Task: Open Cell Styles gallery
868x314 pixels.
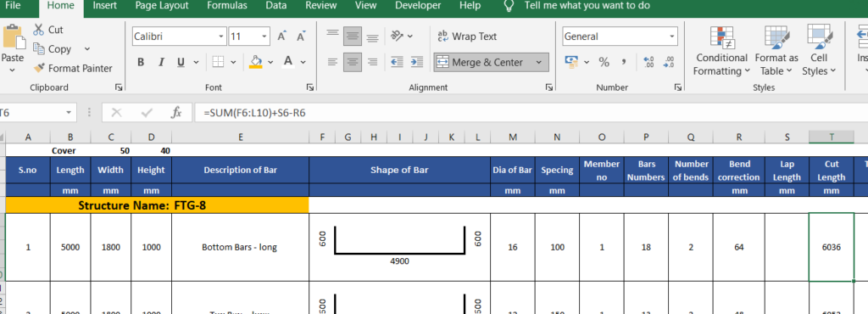Action: tap(819, 50)
